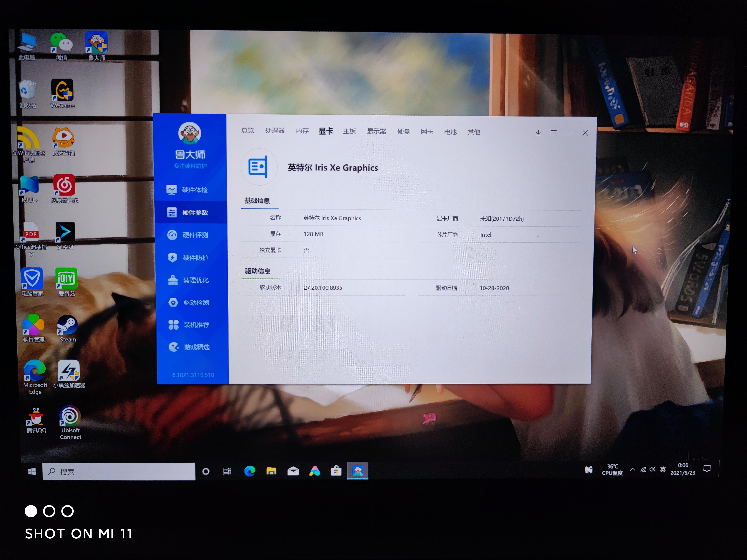Switch to the 硬盘 tab
Image resolution: width=747 pixels, height=560 pixels.
click(404, 132)
